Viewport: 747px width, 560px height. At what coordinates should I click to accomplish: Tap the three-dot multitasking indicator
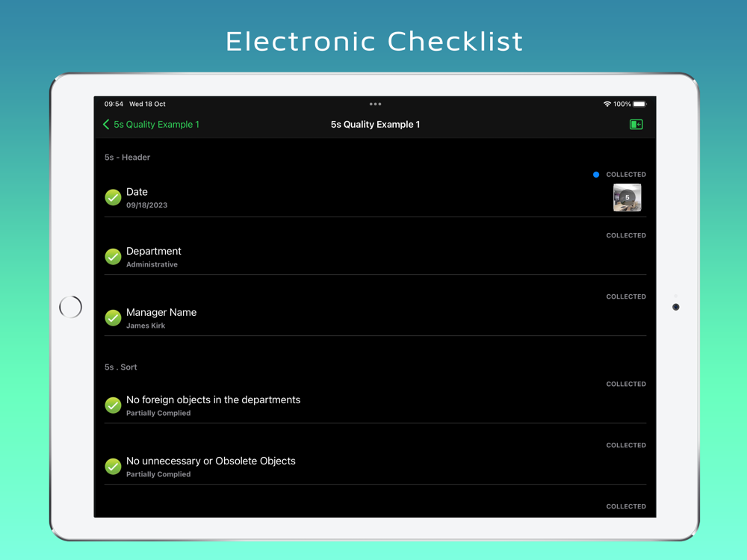(x=375, y=104)
